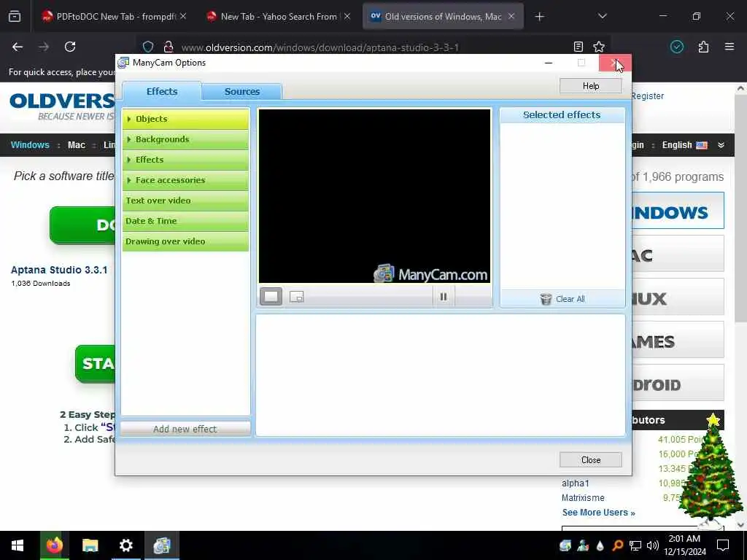Open Mac category on OldVersion navbar

point(76,145)
